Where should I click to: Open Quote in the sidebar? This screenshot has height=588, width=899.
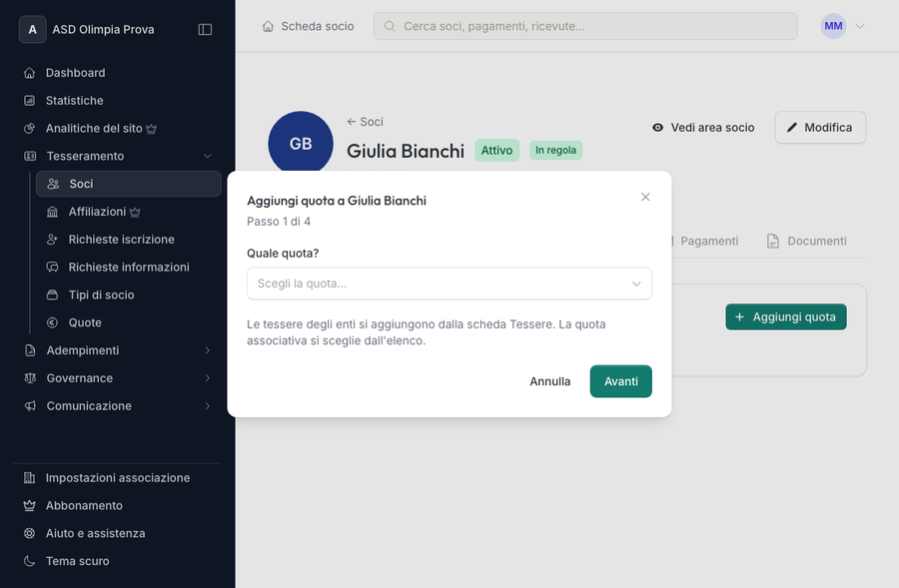(129, 322)
